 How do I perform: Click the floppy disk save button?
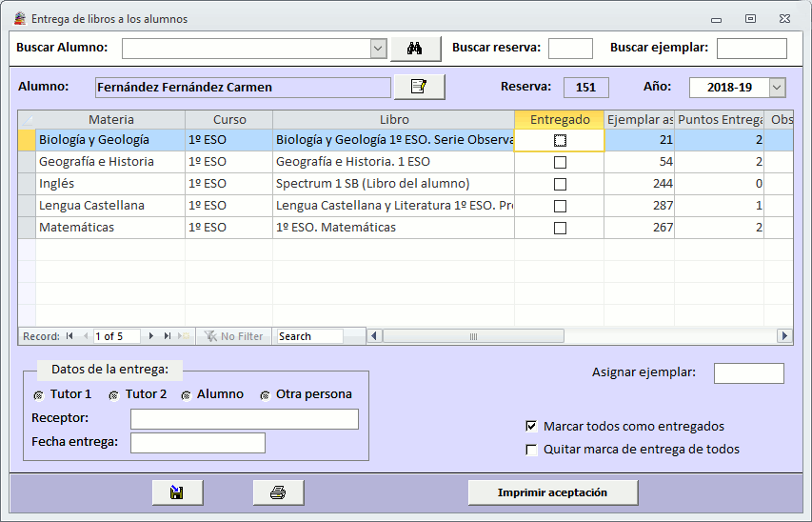point(177,492)
